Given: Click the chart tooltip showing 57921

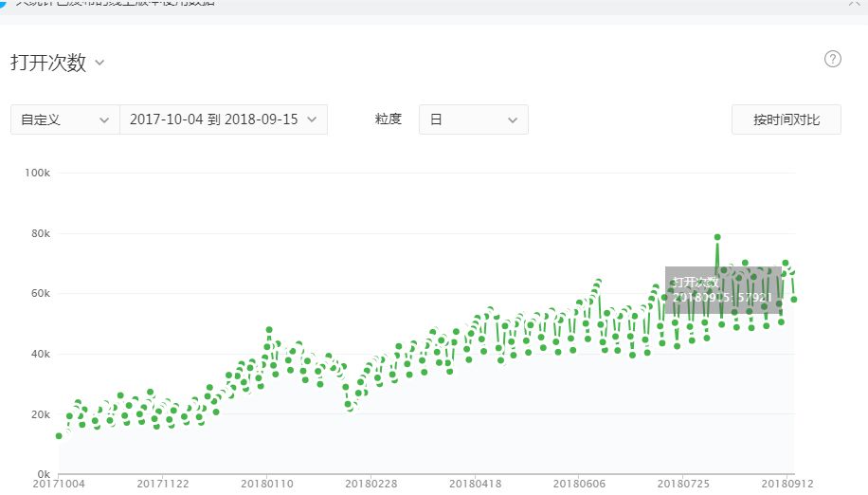Looking at the screenshot, I should pos(724,290).
